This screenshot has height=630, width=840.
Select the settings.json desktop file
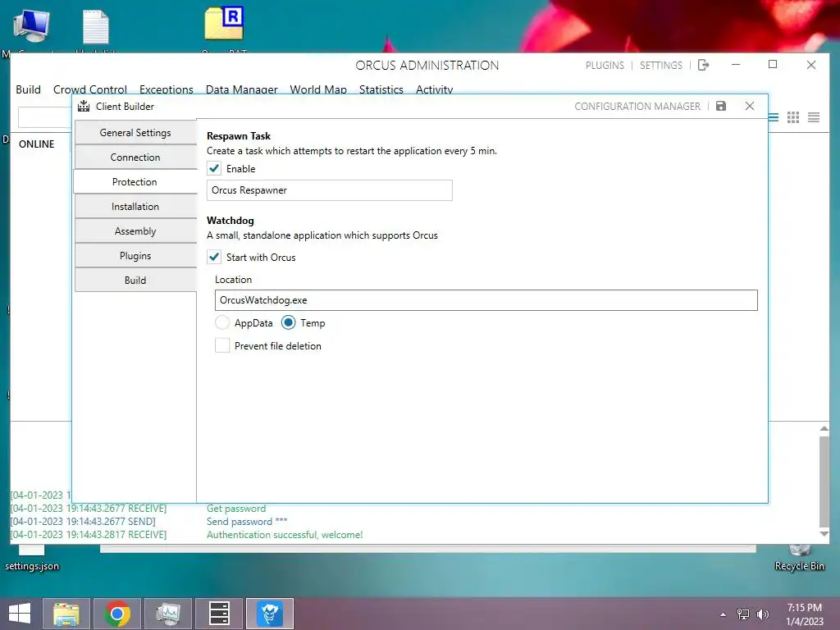click(32, 559)
